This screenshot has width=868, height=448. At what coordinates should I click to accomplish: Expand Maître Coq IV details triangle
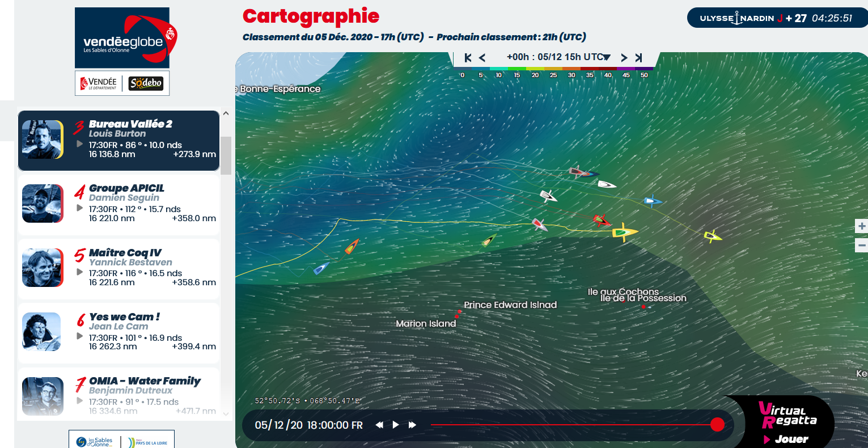(80, 272)
